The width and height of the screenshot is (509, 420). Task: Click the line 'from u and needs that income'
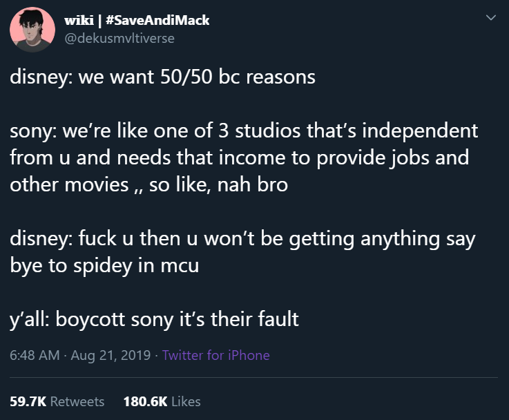point(239,157)
